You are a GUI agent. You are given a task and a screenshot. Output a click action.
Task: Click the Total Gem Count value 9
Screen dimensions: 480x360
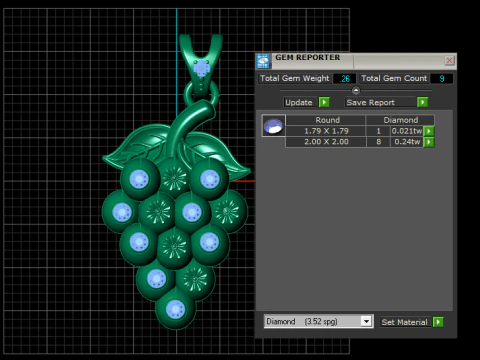[x=441, y=79]
